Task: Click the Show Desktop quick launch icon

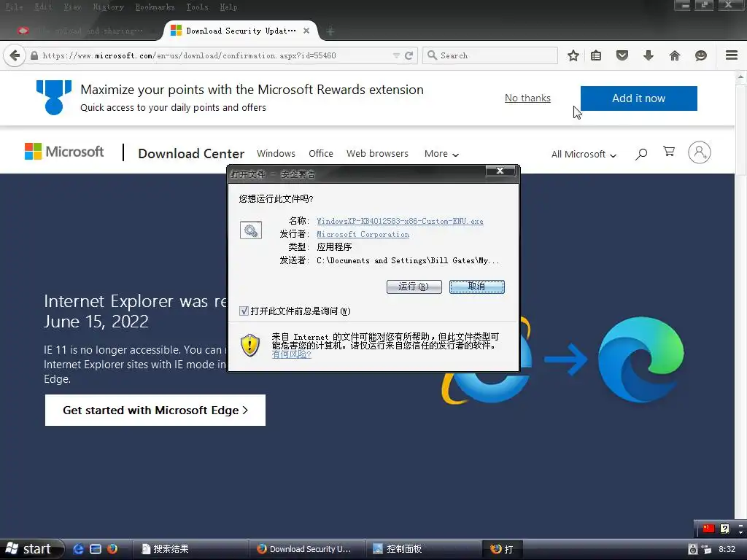Action: click(96, 548)
